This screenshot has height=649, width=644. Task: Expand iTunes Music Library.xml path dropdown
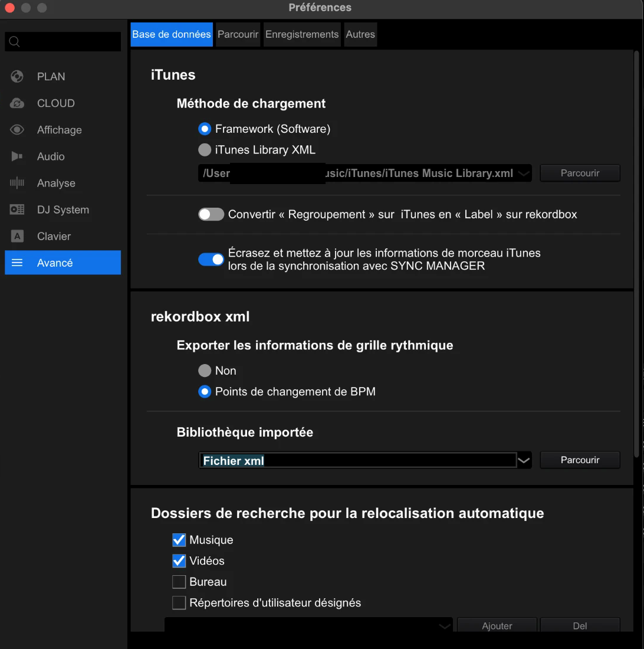coord(524,173)
